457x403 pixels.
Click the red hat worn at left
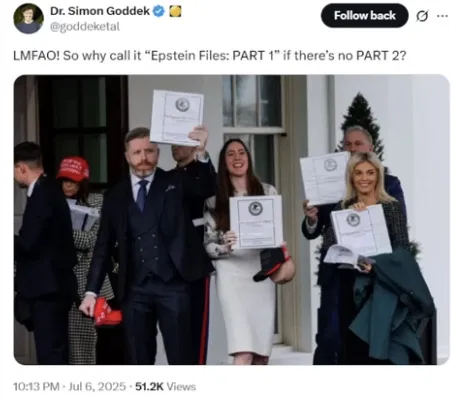[73, 169]
